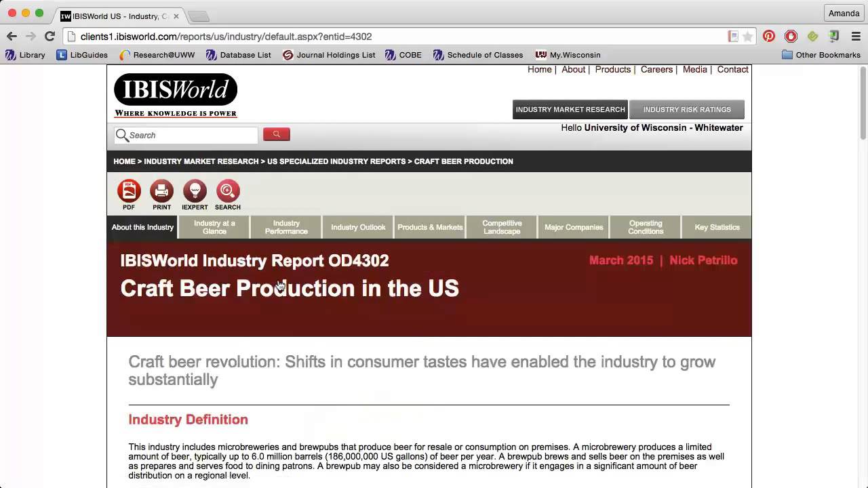Click the Industry Definition heading

(x=189, y=420)
